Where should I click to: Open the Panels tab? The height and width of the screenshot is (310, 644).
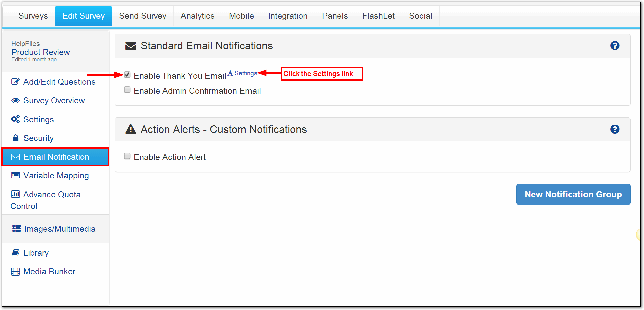pyautogui.click(x=335, y=16)
